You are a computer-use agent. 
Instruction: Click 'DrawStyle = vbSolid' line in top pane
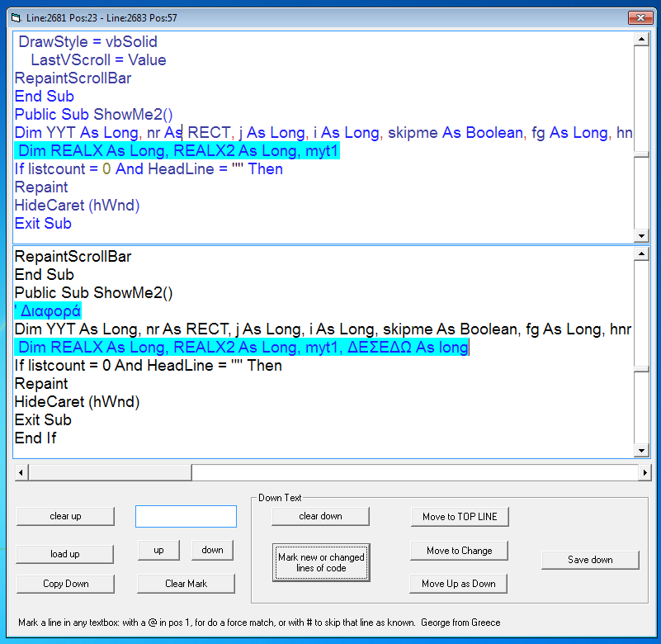tap(87, 42)
